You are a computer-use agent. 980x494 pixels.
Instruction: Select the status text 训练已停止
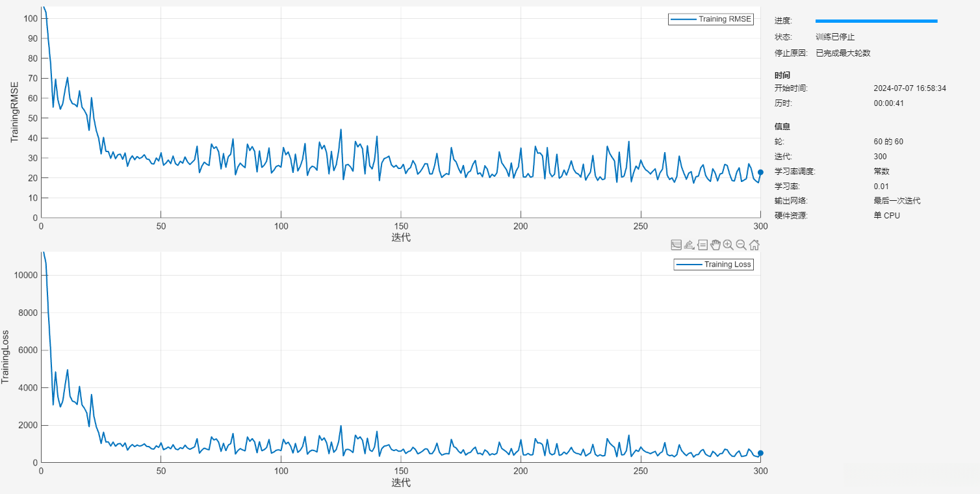(835, 37)
